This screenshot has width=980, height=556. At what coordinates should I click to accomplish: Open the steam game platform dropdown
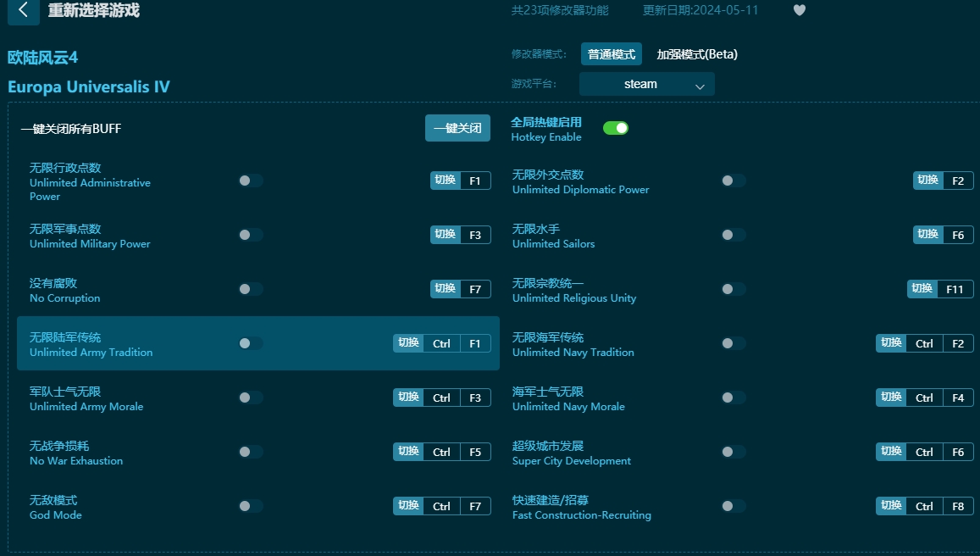pos(646,85)
